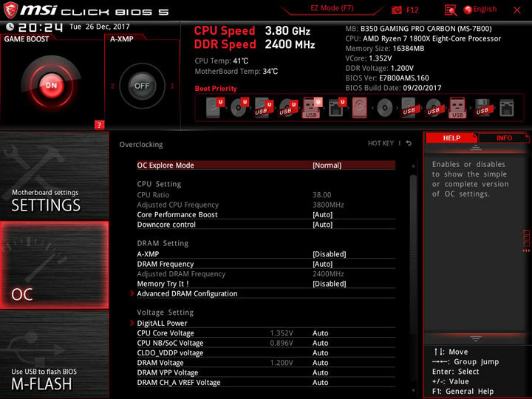Select the legacy USB key boot icon
Screen dimensions: 532x399
[x=457, y=108]
